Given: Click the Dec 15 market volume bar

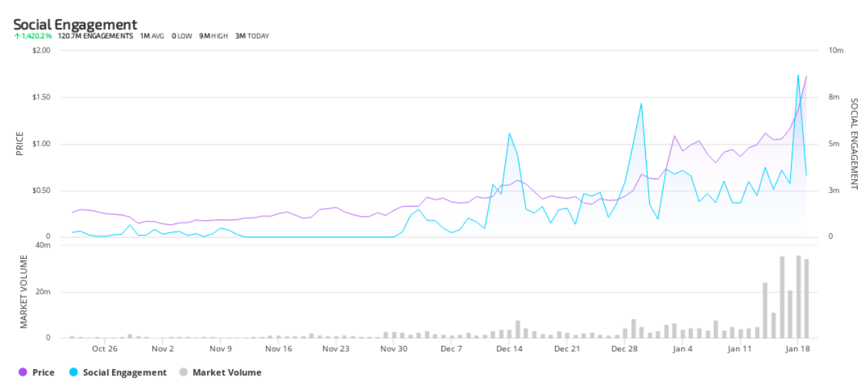Looking at the screenshot, I should (518, 330).
